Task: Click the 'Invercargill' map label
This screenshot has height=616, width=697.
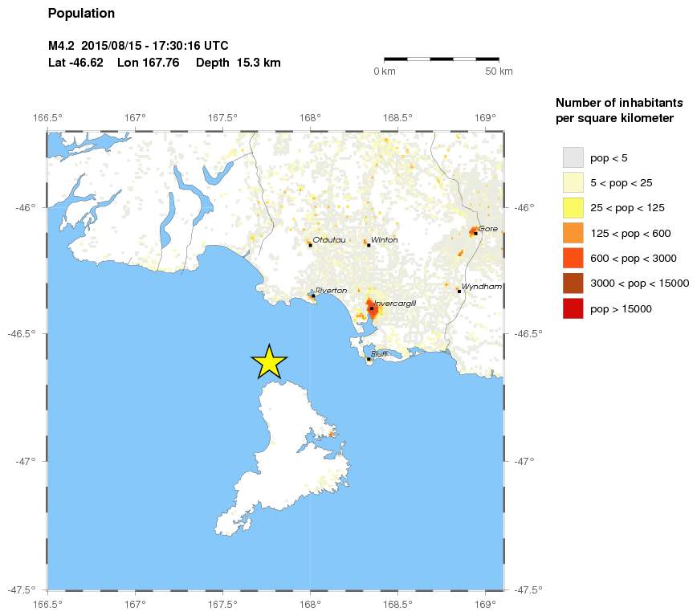Action: (395, 304)
